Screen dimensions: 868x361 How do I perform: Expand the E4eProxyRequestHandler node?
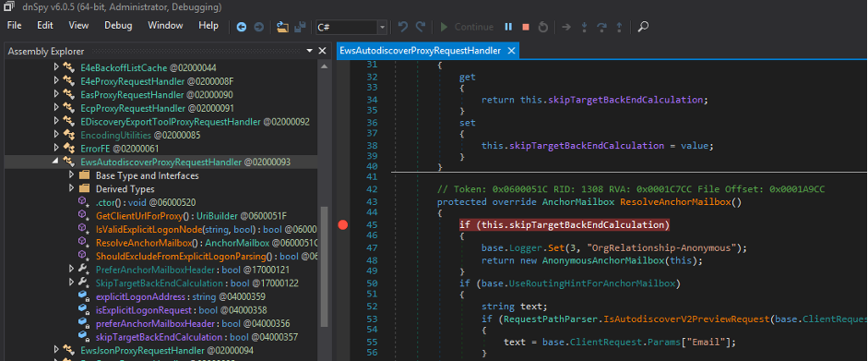56,81
